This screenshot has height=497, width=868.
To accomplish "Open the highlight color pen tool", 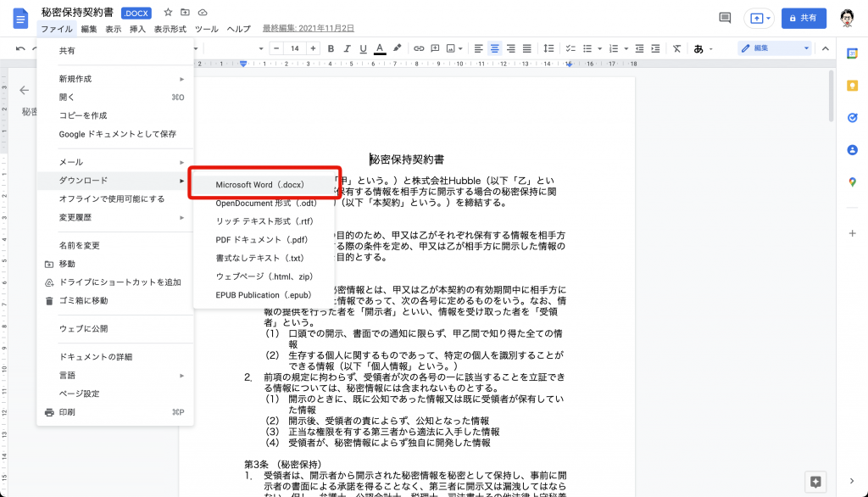I will pyautogui.click(x=397, y=48).
